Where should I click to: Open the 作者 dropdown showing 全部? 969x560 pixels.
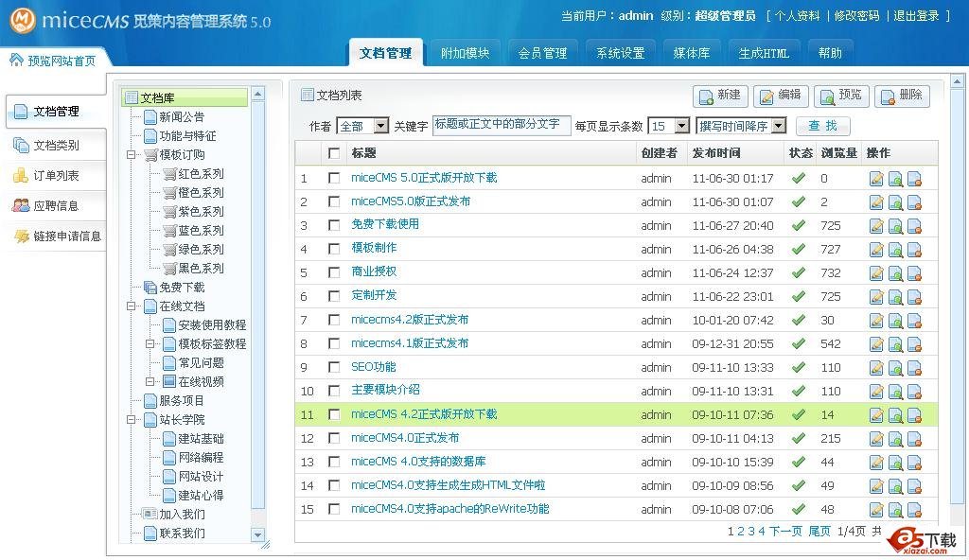point(363,126)
